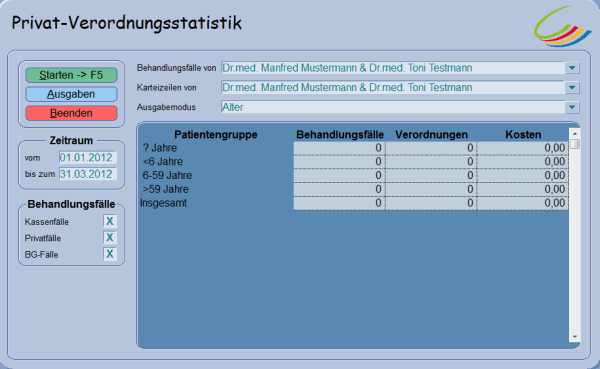Screen dimensions: 600x369
Task: Select the '<6 Jahre' row label
Action: pyautogui.click(x=163, y=162)
